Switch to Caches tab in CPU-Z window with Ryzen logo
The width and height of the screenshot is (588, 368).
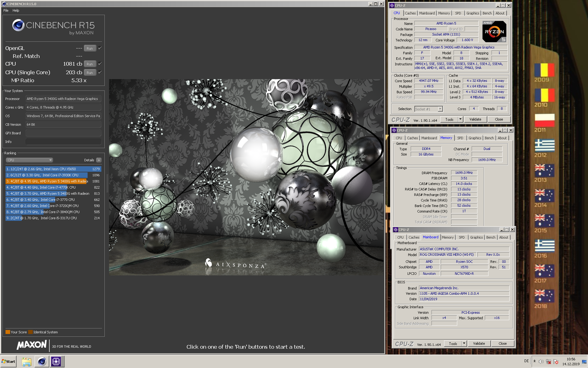tap(410, 13)
